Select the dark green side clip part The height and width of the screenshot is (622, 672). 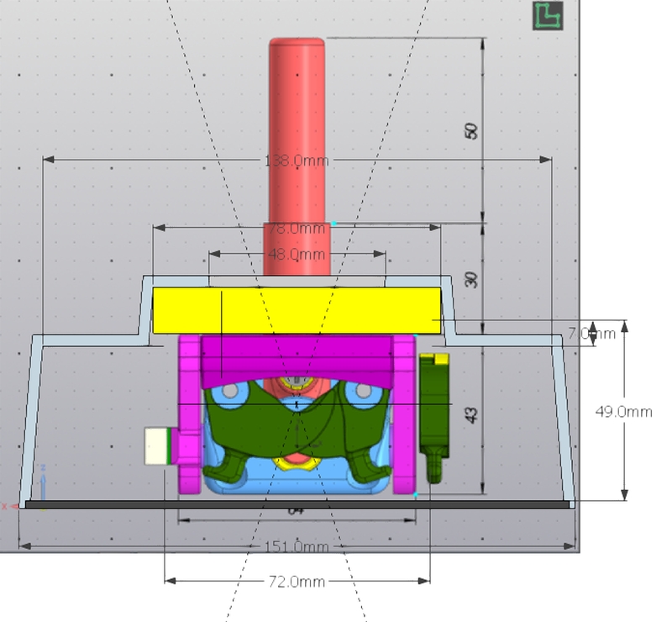[434, 419]
